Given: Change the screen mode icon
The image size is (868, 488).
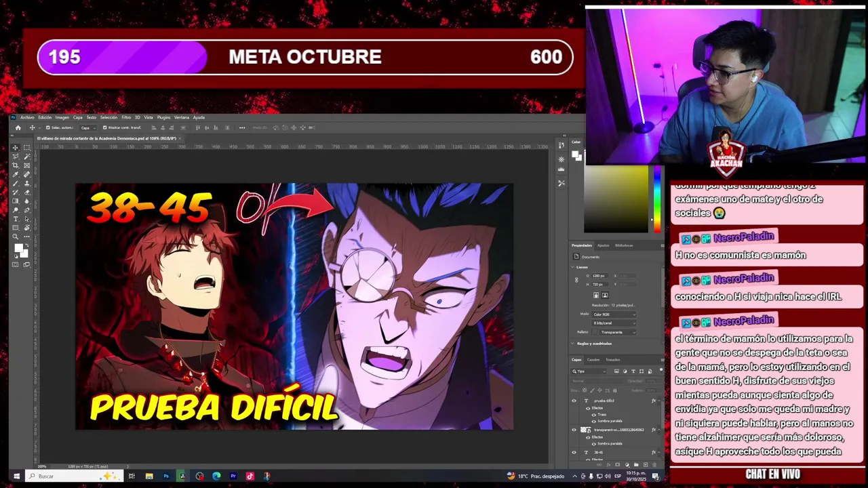Looking at the screenshot, I should click(x=26, y=264).
